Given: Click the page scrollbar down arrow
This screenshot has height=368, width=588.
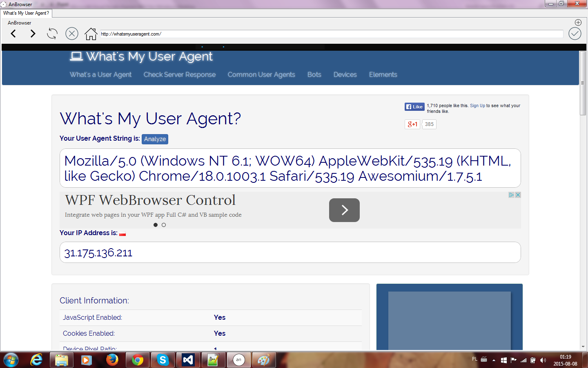Looking at the screenshot, I should 583,347.
